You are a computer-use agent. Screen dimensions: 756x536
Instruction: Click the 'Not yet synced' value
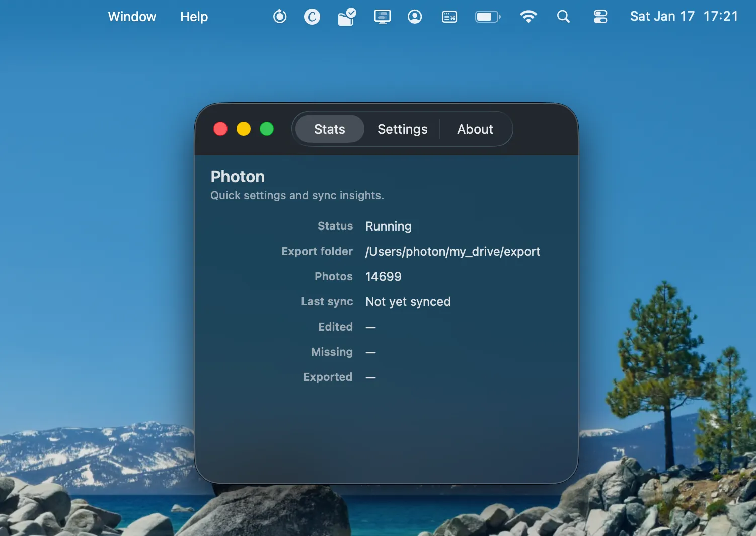(408, 301)
